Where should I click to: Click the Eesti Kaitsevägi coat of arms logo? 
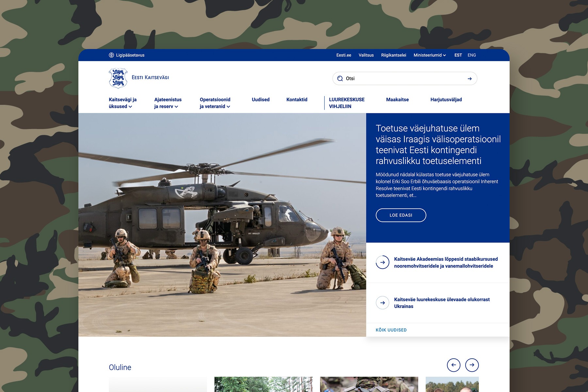click(118, 78)
